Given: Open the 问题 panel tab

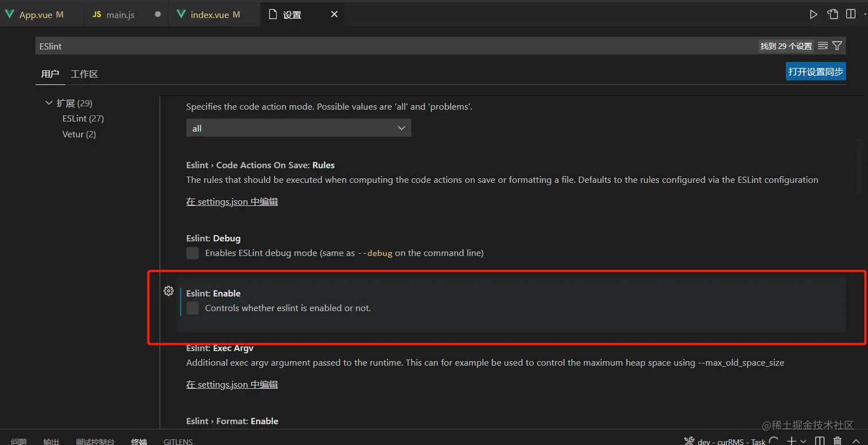Looking at the screenshot, I should (19, 441).
